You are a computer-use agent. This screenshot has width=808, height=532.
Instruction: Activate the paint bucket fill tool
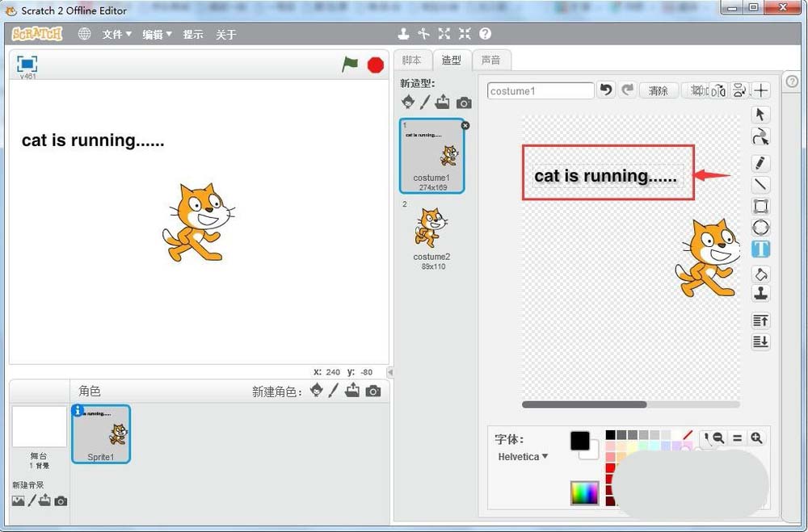(760, 274)
